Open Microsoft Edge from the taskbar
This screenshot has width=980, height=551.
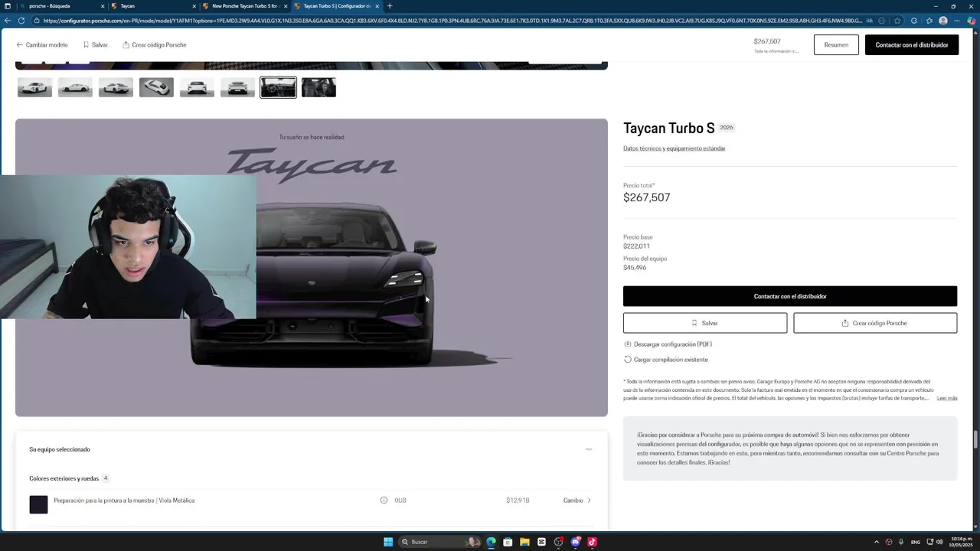pos(491,542)
